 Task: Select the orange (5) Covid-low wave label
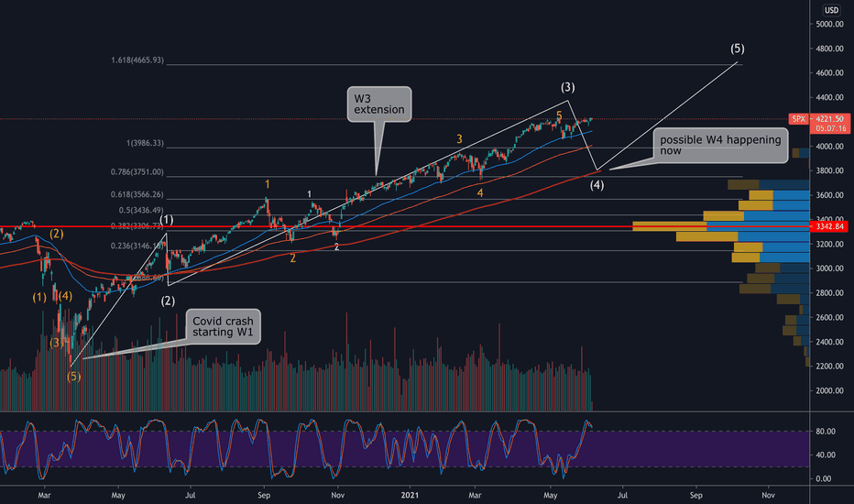point(73,376)
